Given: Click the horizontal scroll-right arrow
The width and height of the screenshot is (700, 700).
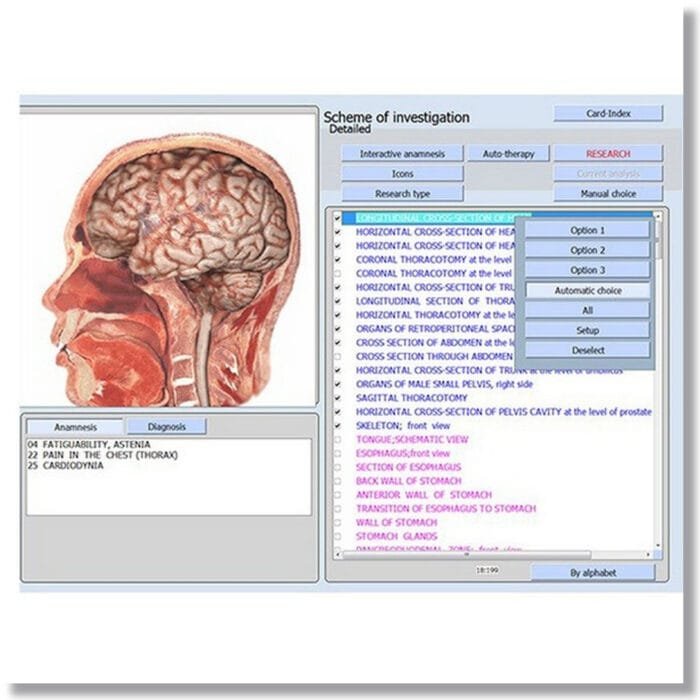Looking at the screenshot, I should click(648, 554).
